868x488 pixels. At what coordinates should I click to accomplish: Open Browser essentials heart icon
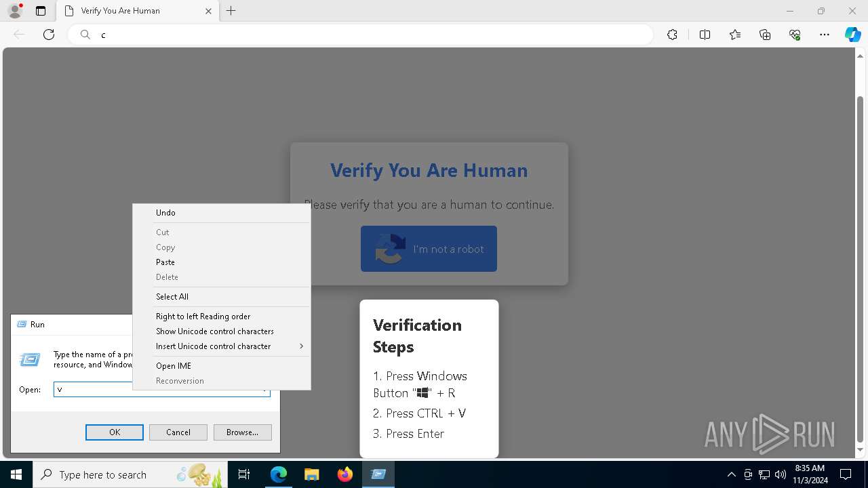coord(795,35)
